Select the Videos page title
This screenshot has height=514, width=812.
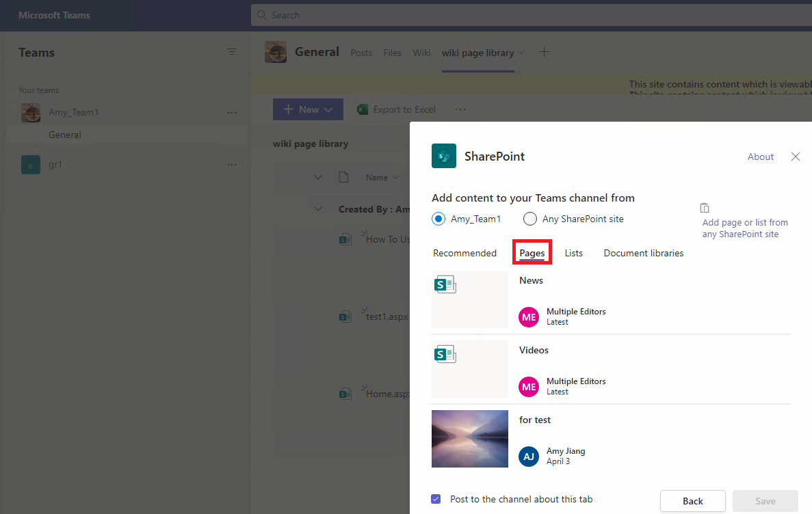pos(534,350)
